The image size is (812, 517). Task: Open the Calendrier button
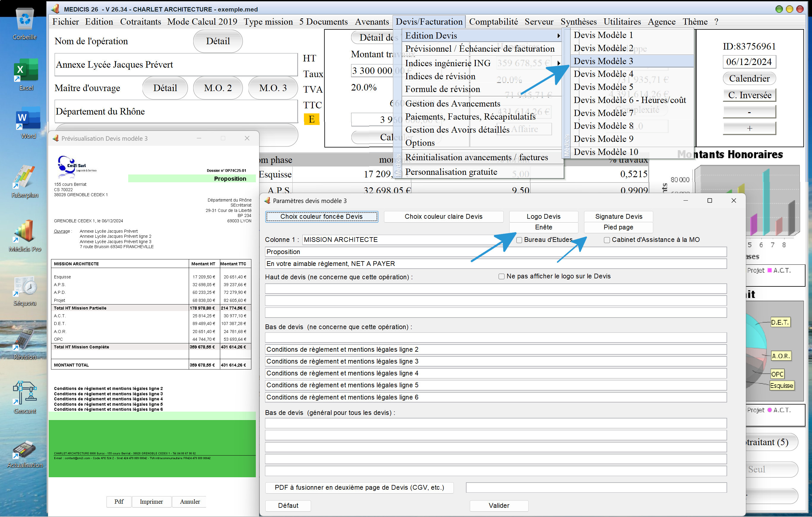tap(749, 79)
